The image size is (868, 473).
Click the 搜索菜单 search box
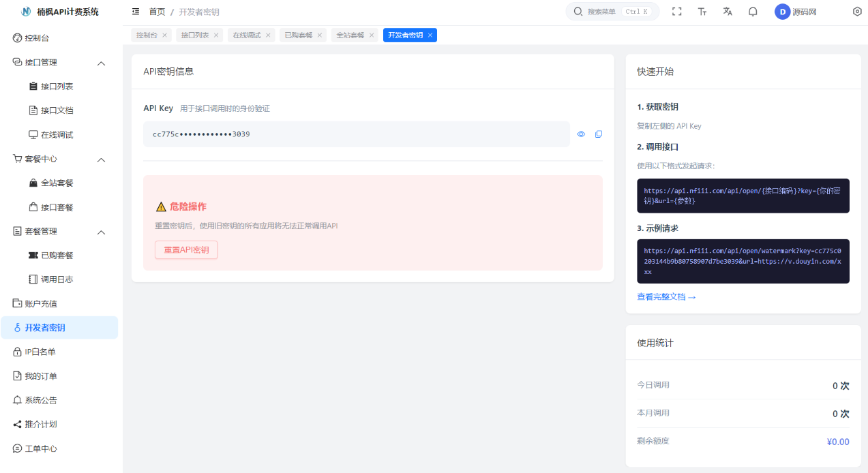612,12
